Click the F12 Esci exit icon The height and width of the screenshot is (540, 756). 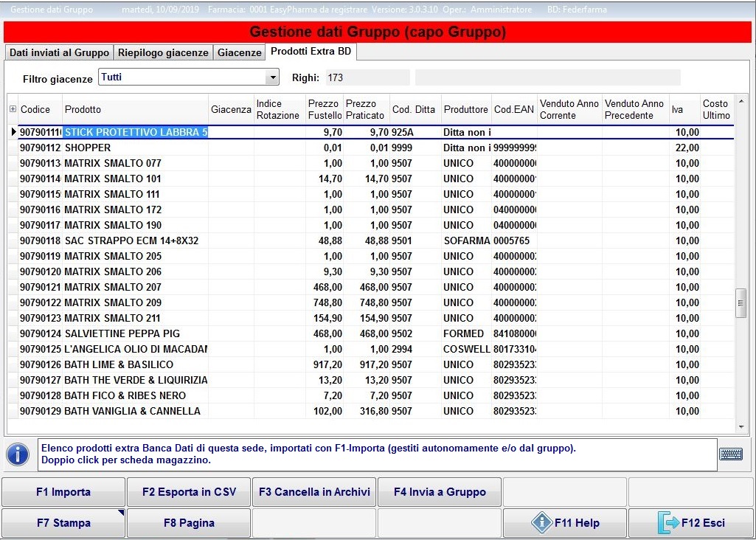pos(669,523)
